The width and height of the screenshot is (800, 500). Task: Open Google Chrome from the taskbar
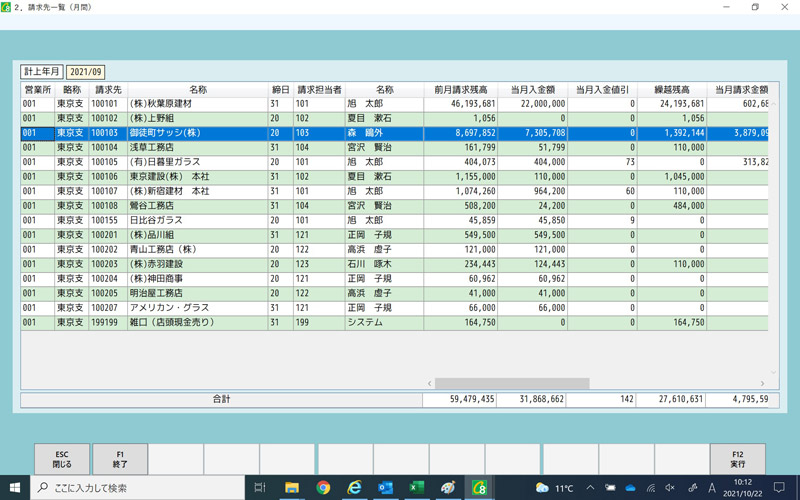323,488
